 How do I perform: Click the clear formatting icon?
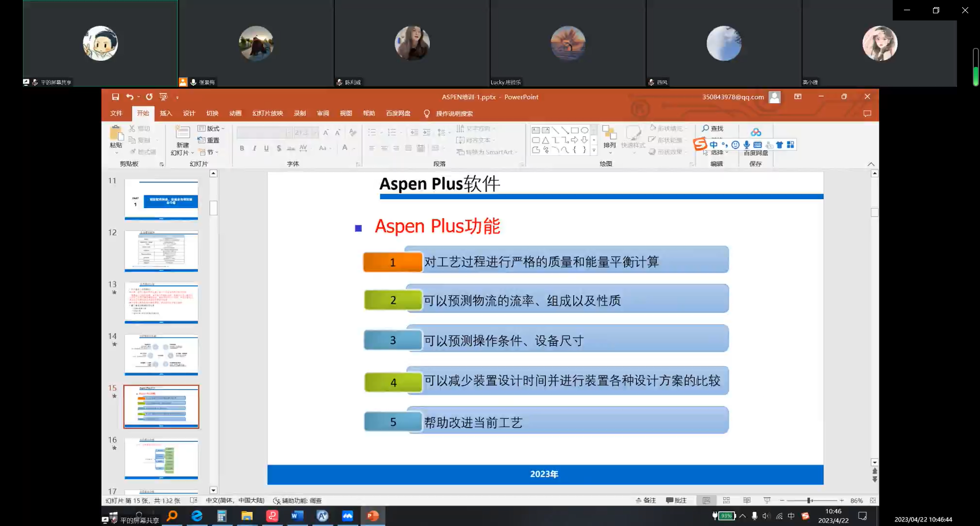coord(353,133)
